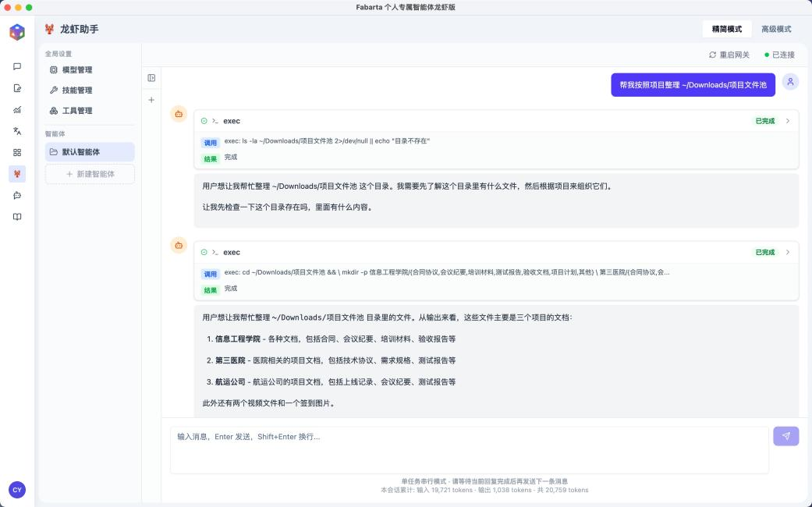Click the token usage summary text

484,489
